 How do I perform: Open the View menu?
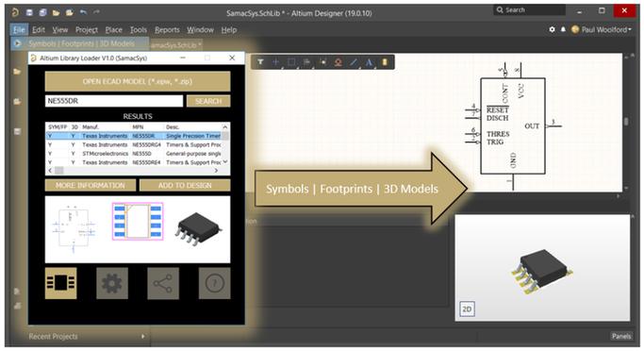click(x=60, y=29)
